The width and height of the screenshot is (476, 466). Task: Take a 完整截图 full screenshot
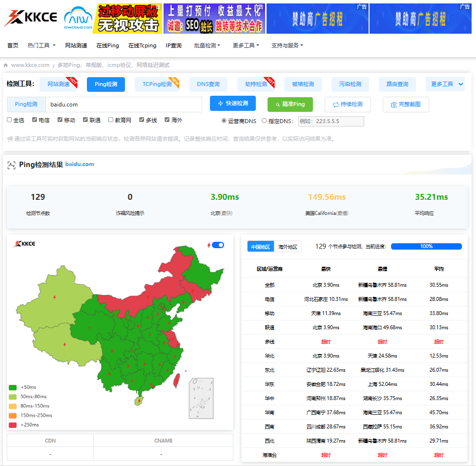point(406,104)
